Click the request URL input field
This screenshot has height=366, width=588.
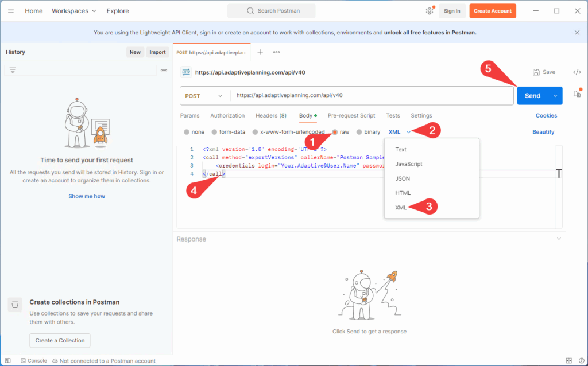coord(371,96)
